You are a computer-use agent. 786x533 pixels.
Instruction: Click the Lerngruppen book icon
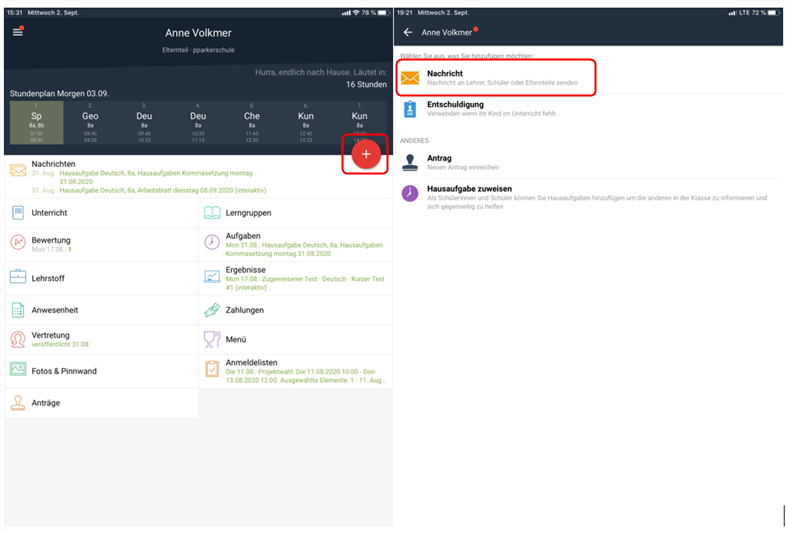click(212, 213)
